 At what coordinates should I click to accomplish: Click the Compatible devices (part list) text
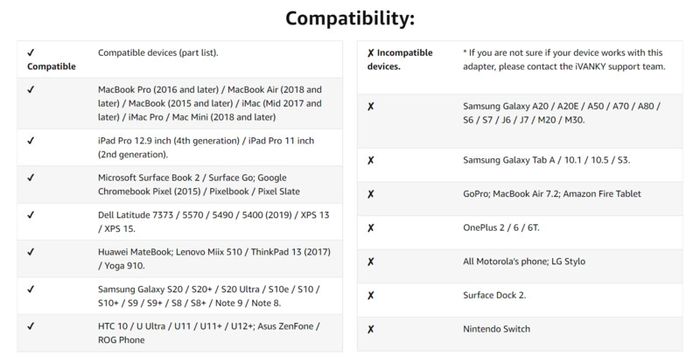click(158, 53)
